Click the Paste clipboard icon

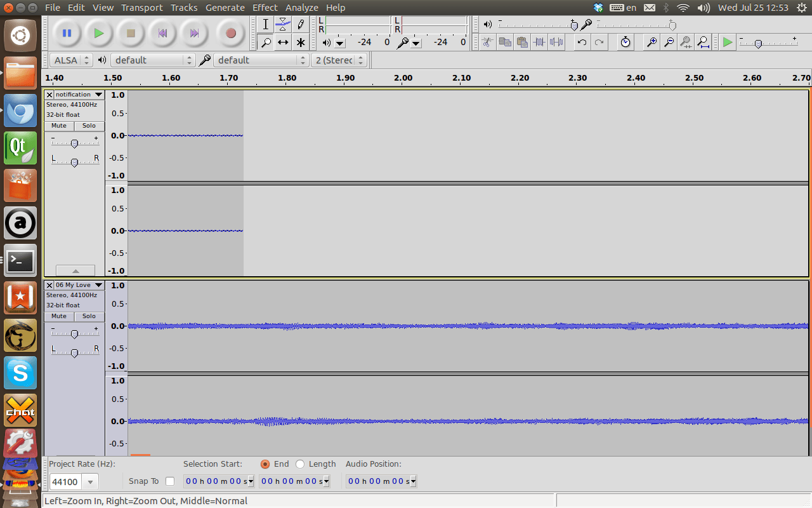(522, 43)
